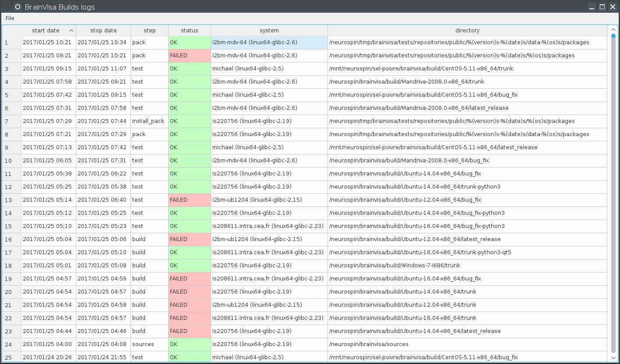Click scrollbar up arrow
Viewport: 620px width, 364px height.
613,30
